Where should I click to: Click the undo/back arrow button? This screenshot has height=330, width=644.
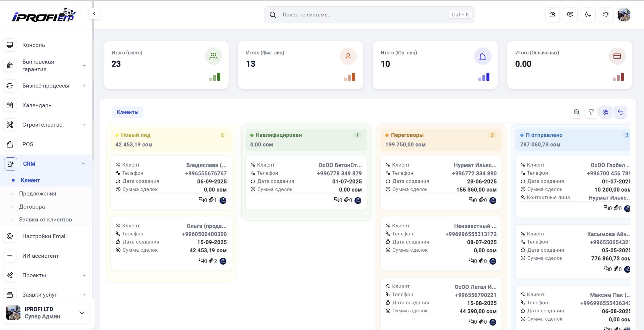click(620, 112)
